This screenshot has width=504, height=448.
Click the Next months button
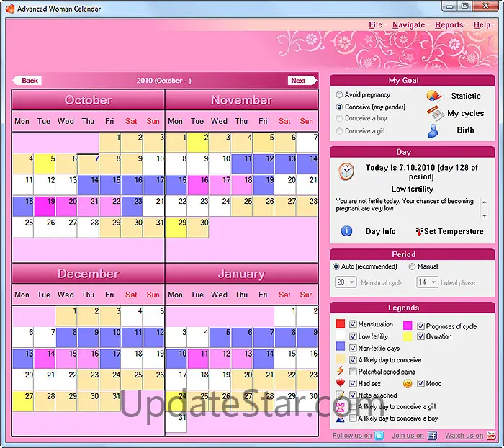click(302, 81)
